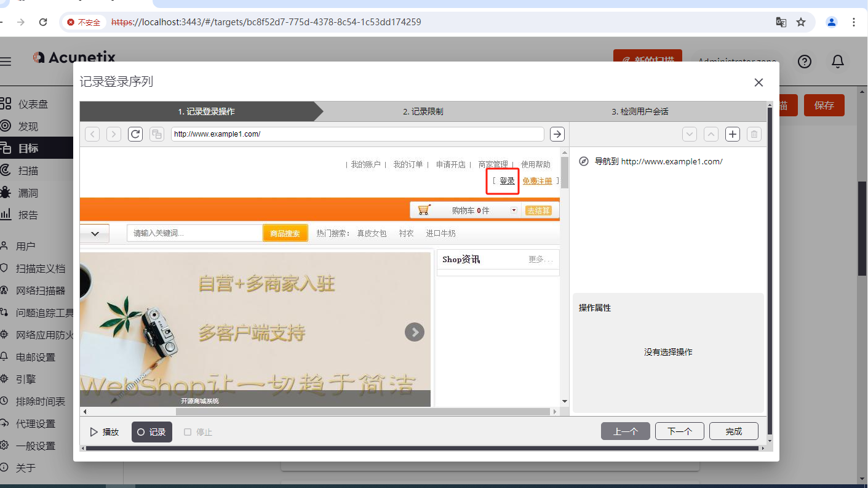The height and width of the screenshot is (488, 868).
Task: Close the 记录登录序列 dialog
Action: pos(759,82)
